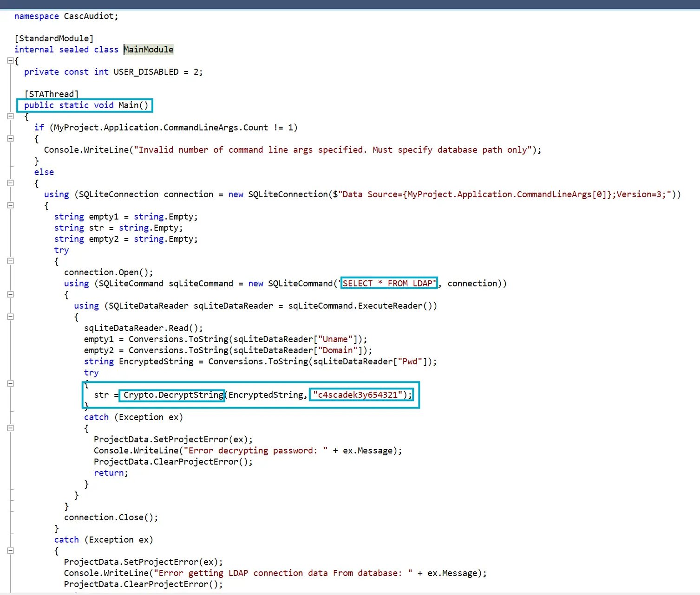Collapse the Main() method body fold marker
The width and height of the screenshot is (700, 595).
[x=10, y=116]
